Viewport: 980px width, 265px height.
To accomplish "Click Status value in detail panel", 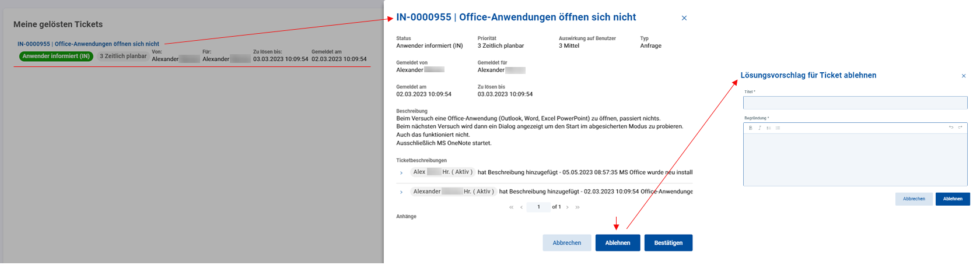I will tap(429, 46).
